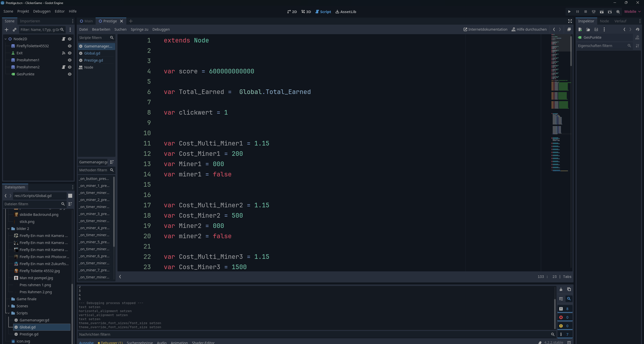The image size is (644, 344).
Task: Collapse duplicate output messages
Action: click(x=561, y=299)
